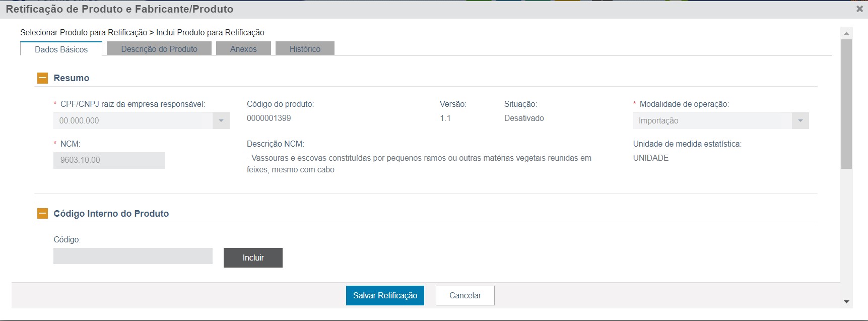Collapse the Código Interno do Produto section

[42, 214]
